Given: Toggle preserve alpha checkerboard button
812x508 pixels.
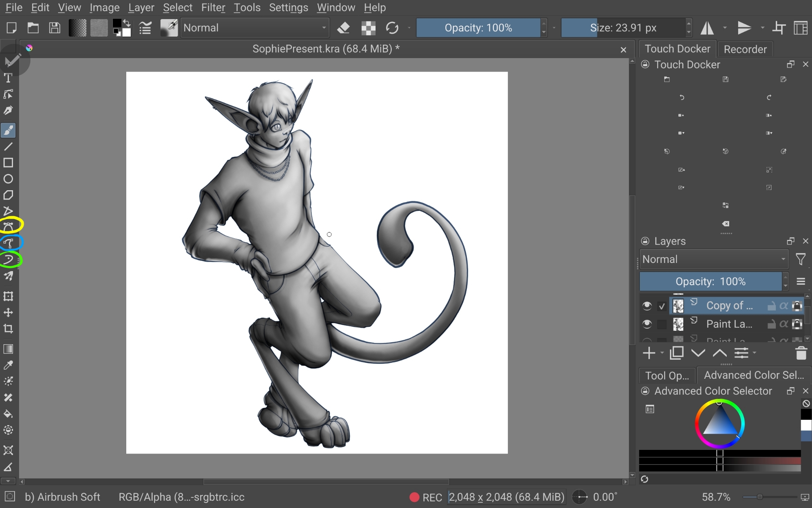Looking at the screenshot, I should pos(368,28).
